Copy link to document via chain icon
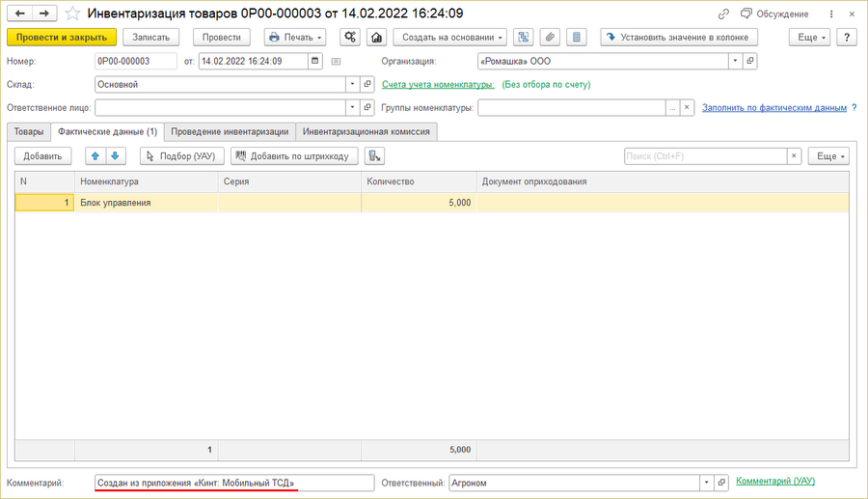This screenshot has width=868, height=499. tap(723, 14)
